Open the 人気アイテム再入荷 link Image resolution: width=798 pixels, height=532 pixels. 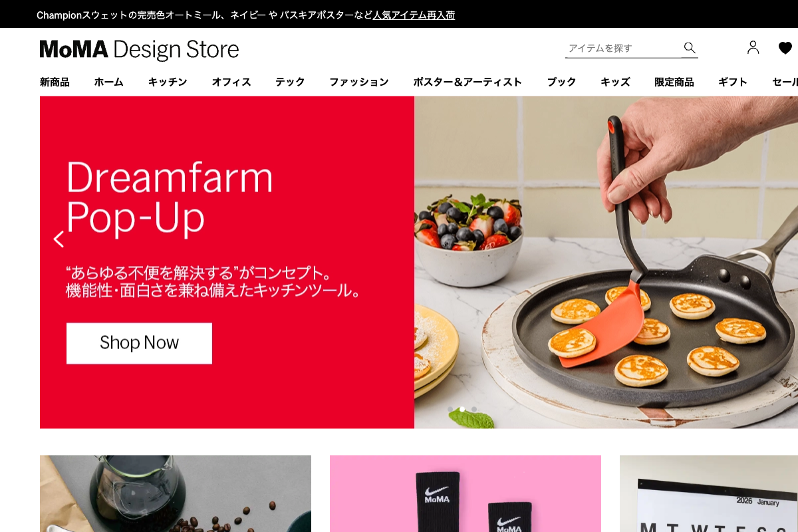pos(414,15)
